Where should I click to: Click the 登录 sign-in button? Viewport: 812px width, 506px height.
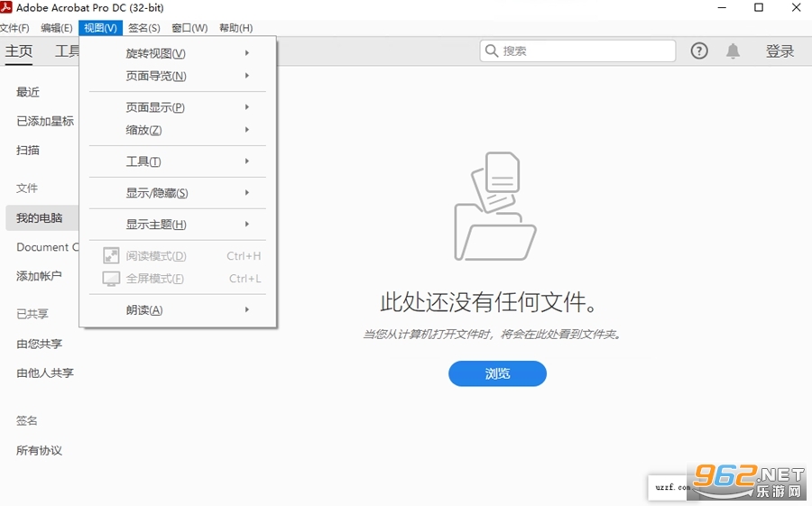coord(780,51)
